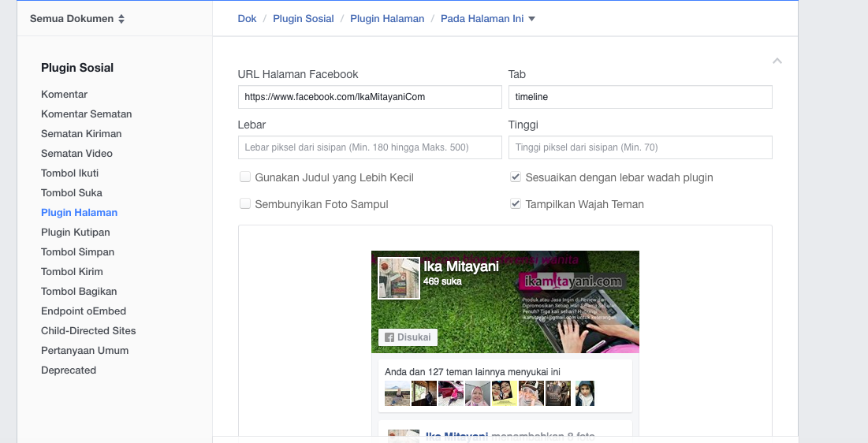Open the Tombol Kirim page
Viewport: 868px width, 443px height.
[x=72, y=271]
